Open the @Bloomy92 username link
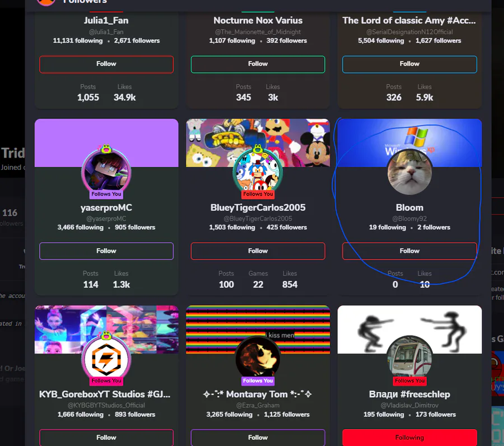Screen dimensions: 504x446 coord(409,219)
